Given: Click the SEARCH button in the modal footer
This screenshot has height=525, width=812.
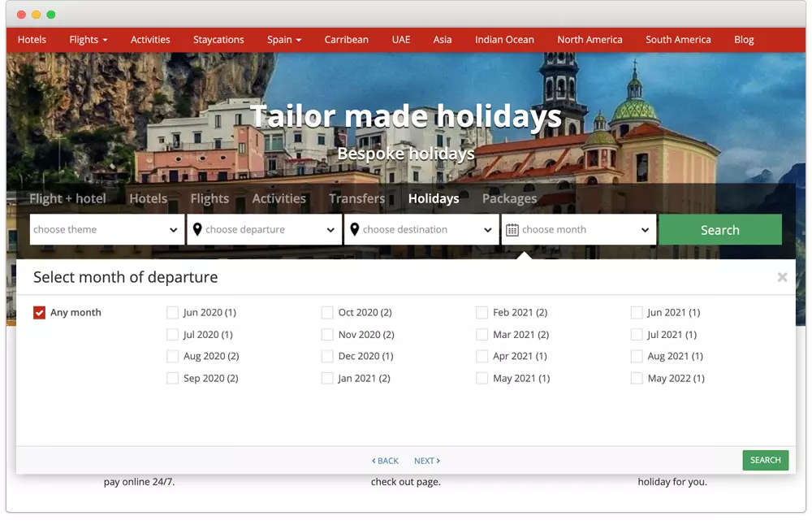Looking at the screenshot, I should coord(765,460).
